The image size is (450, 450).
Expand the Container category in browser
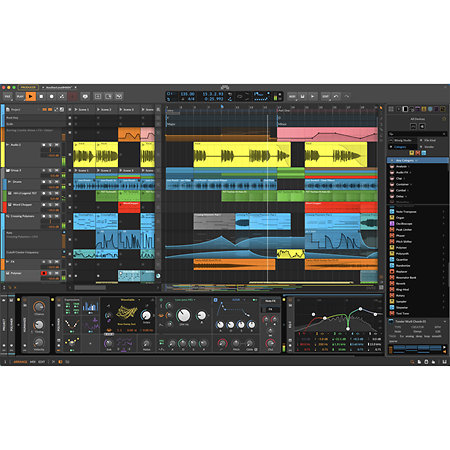(x=411, y=184)
